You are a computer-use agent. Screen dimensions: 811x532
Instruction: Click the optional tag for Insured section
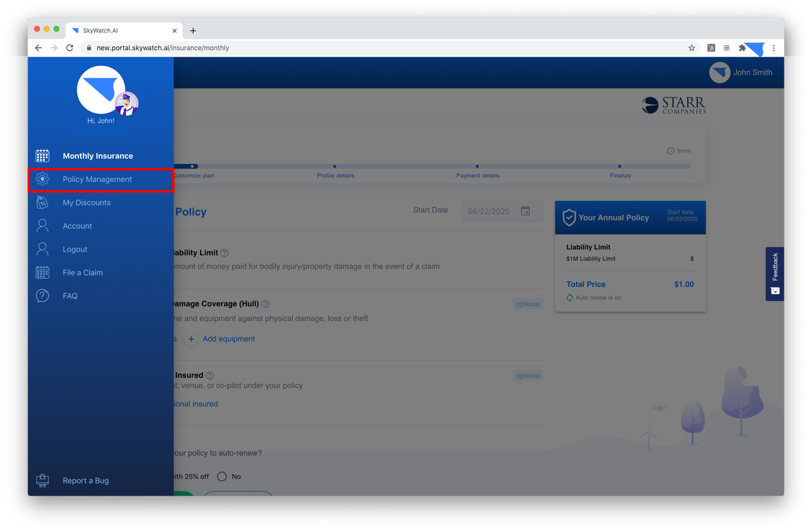tap(528, 375)
